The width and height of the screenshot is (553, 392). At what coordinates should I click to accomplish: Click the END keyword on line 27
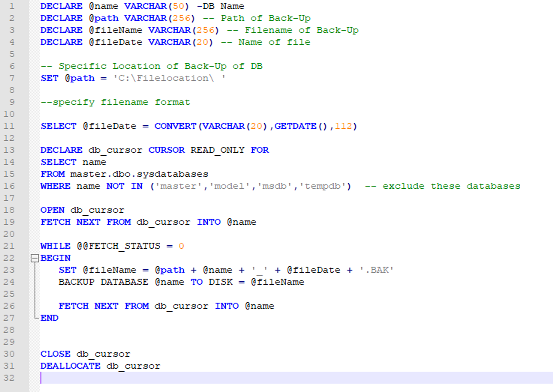click(x=50, y=318)
